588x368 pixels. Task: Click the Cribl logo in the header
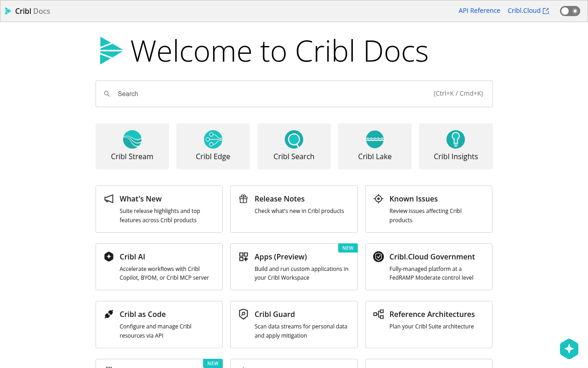pyautogui.click(x=8, y=11)
